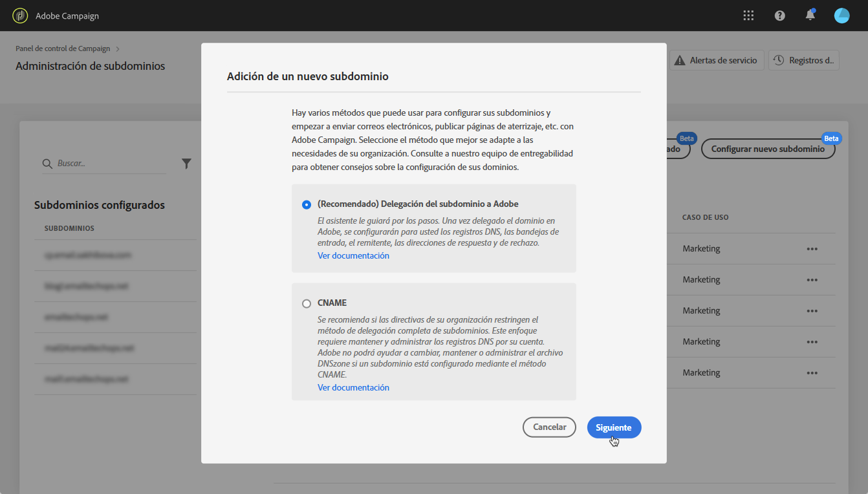Open more actions for first Marketing row
The width and height of the screenshot is (868, 494).
click(812, 249)
